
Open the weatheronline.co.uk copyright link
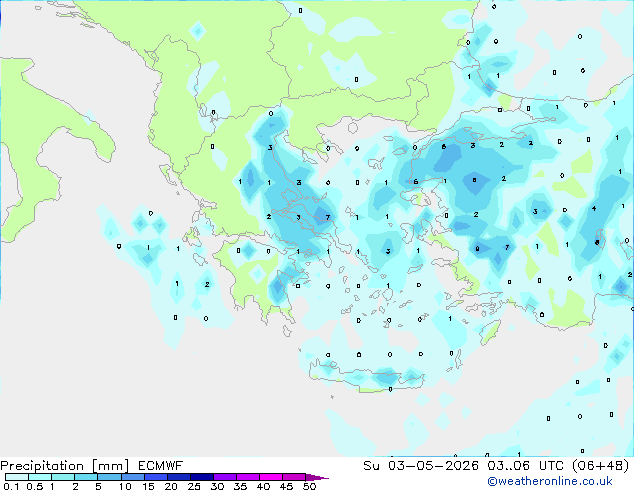click(550, 481)
